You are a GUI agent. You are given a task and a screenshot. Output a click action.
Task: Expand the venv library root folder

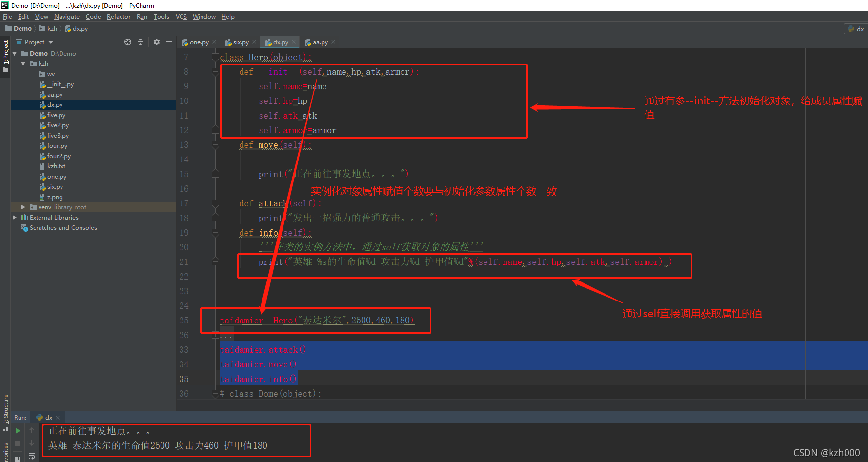tap(23, 207)
